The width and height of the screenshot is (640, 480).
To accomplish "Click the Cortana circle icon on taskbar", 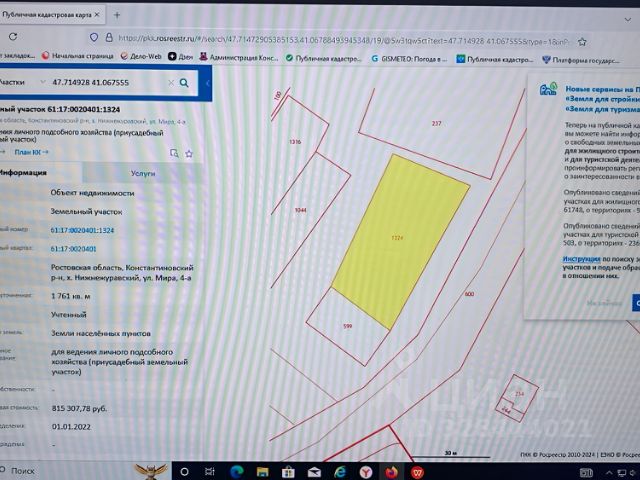I will pyautogui.click(x=184, y=472).
